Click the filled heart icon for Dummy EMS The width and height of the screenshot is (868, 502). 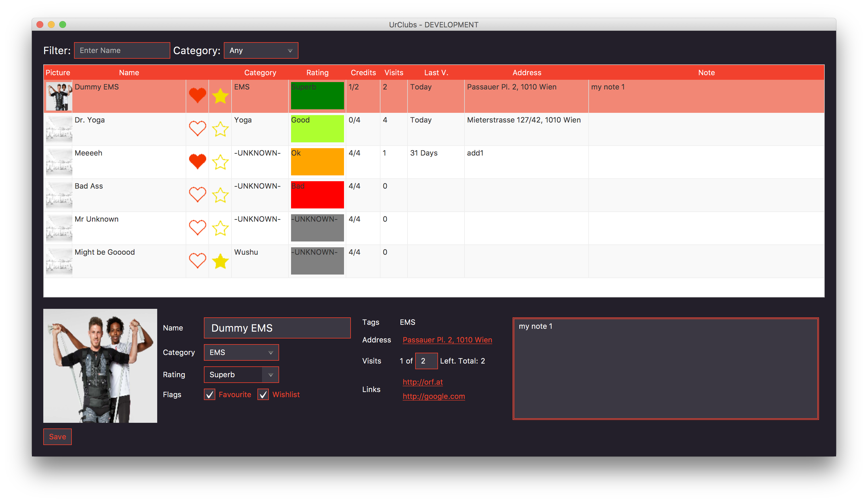click(197, 95)
